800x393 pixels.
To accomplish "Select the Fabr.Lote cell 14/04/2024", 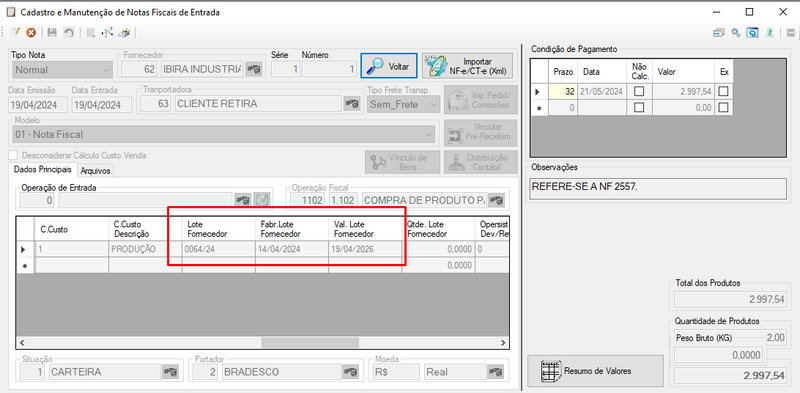I will coord(292,250).
